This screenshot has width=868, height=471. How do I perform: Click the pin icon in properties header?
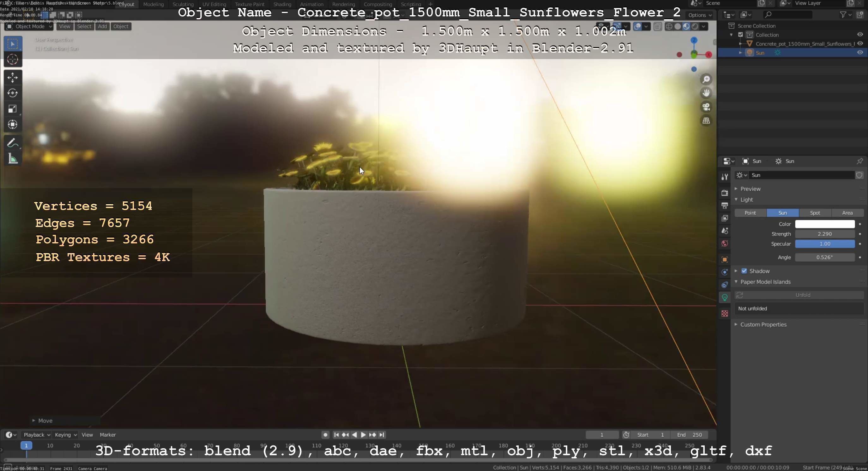click(860, 161)
